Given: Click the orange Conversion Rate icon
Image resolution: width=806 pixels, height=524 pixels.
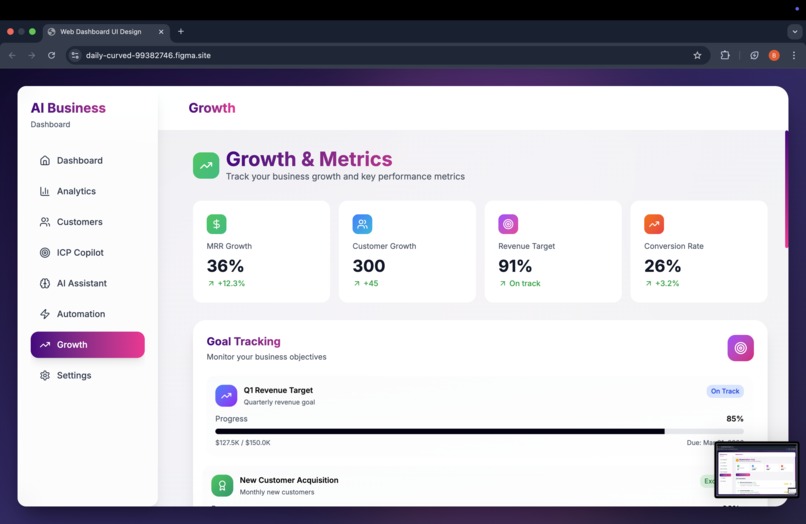Looking at the screenshot, I should tap(654, 224).
